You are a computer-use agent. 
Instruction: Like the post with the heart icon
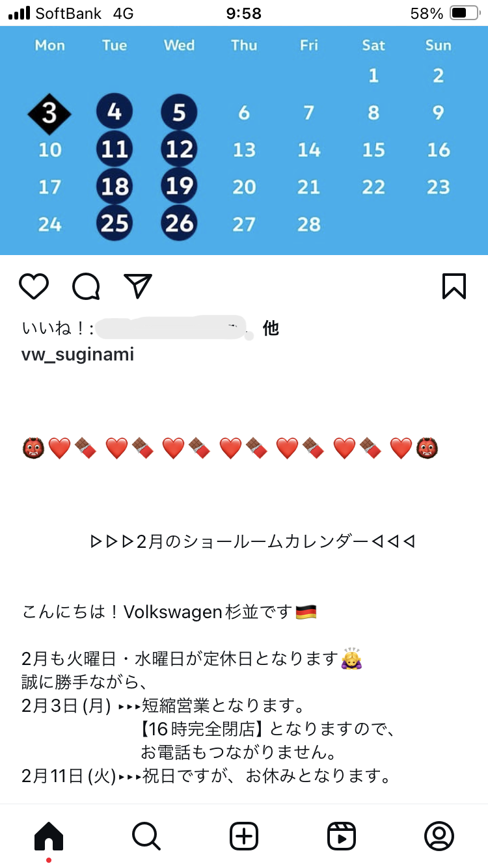click(x=34, y=286)
